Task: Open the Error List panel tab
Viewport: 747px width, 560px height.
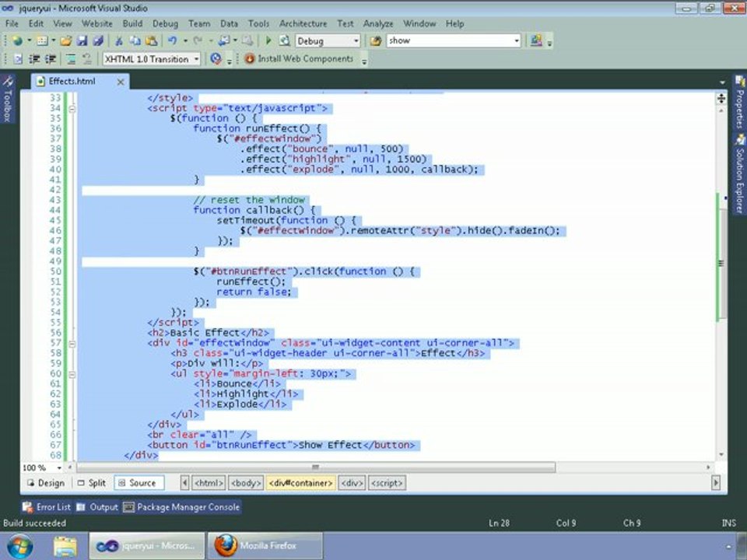Action: (x=47, y=507)
